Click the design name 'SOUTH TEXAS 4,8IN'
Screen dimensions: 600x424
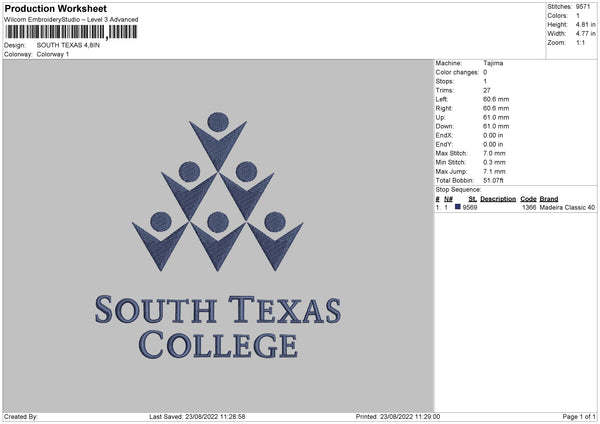pyautogui.click(x=68, y=45)
